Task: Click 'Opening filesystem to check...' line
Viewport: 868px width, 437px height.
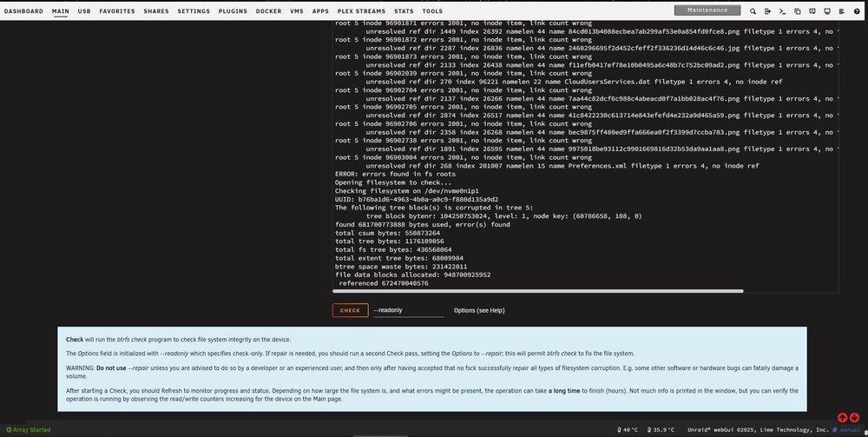Action: coord(393,182)
